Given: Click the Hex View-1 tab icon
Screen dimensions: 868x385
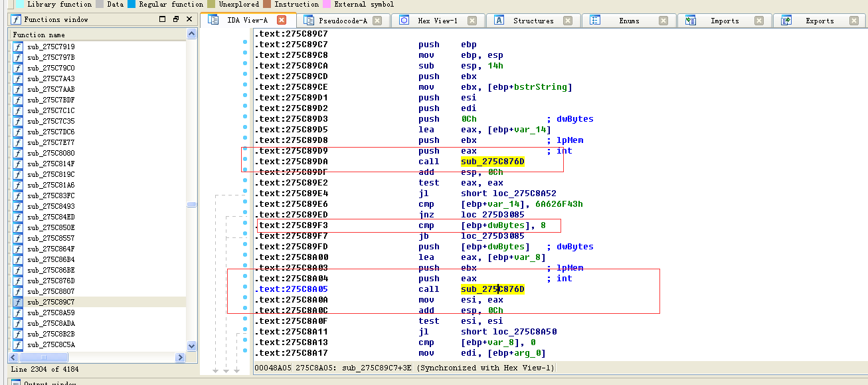Looking at the screenshot, I should click(404, 21).
